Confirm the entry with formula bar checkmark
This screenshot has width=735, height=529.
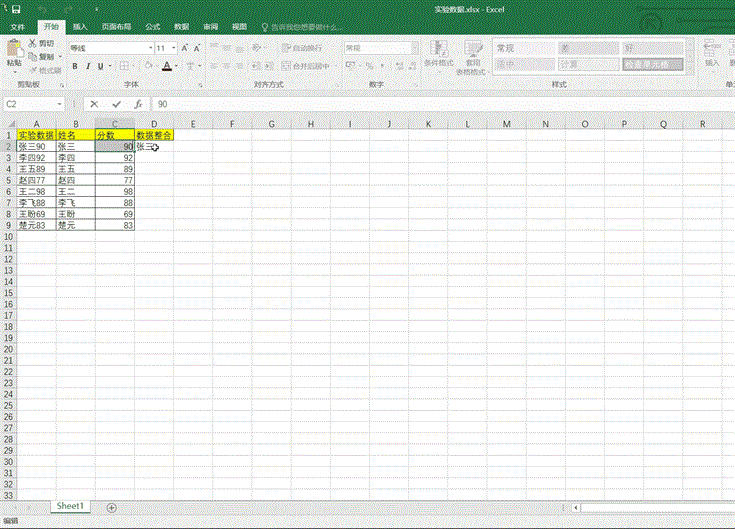click(116, 103)
